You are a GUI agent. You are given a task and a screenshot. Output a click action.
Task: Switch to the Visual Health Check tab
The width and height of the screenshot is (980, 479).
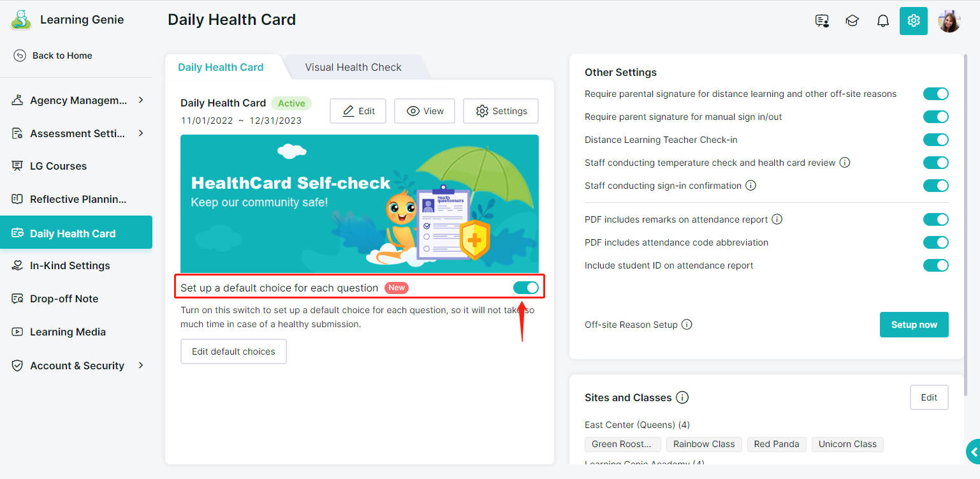click(x=353, y=67)
